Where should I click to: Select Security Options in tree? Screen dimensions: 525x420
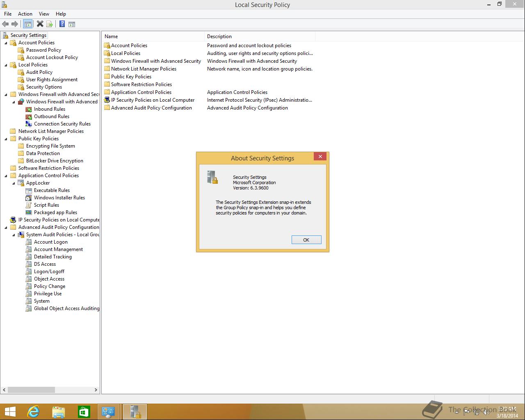tap(44, 87)
